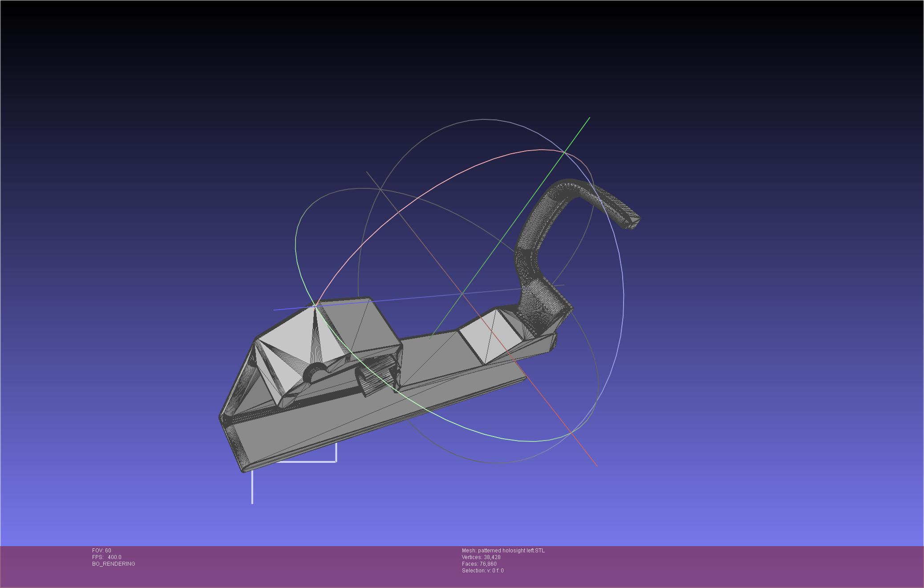The image size is (924, 588).
Task: Click the pink trackball arc at its top
Action: 541,150
